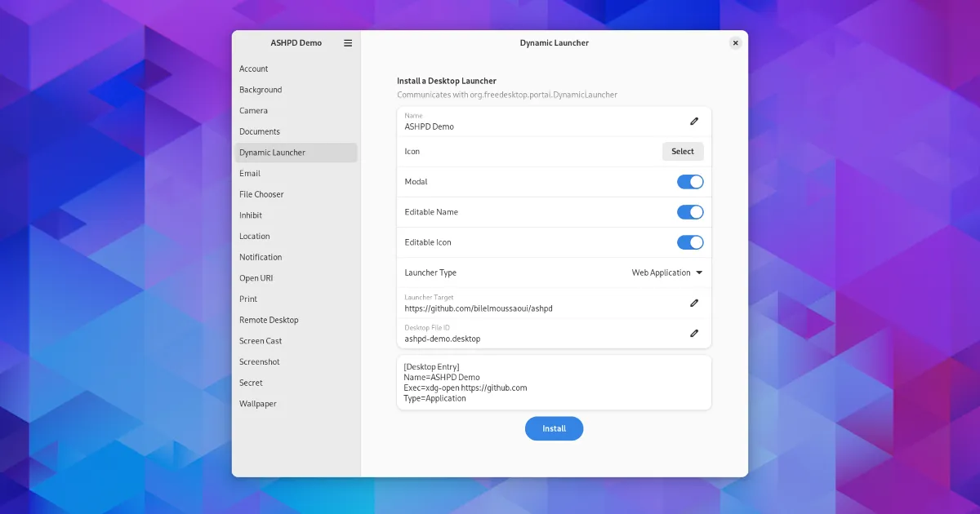Select File Chooser in the sidebar
The width and height of the screenshot is (980, 514).
261,194
